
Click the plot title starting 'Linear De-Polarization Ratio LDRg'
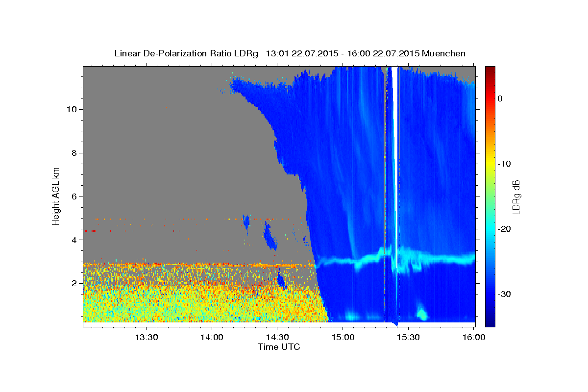point(290,53)
